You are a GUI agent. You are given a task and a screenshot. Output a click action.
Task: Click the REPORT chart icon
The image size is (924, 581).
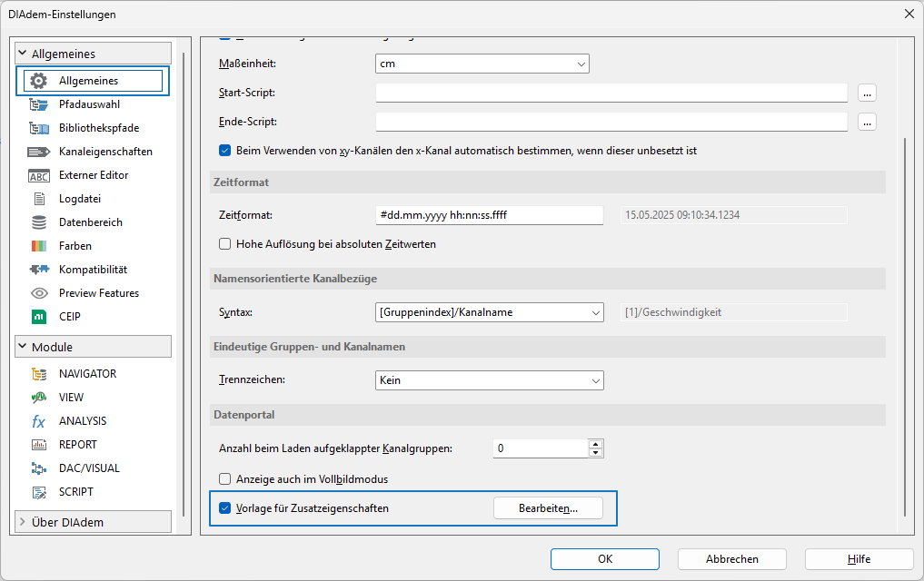pos(39,445)
